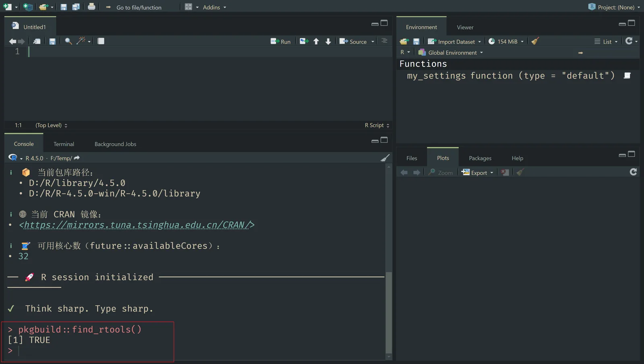Save current document from the top toolbar
644x364 pixels.
coord(64,7)
